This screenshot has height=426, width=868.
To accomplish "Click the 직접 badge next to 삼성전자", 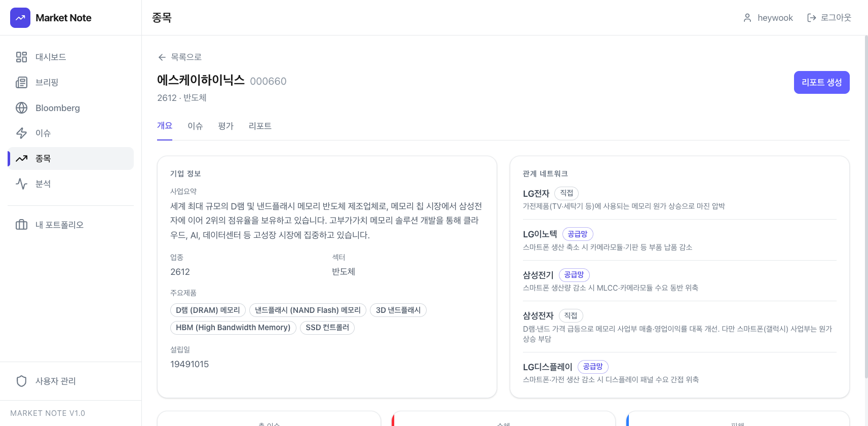I will (571, 315).
